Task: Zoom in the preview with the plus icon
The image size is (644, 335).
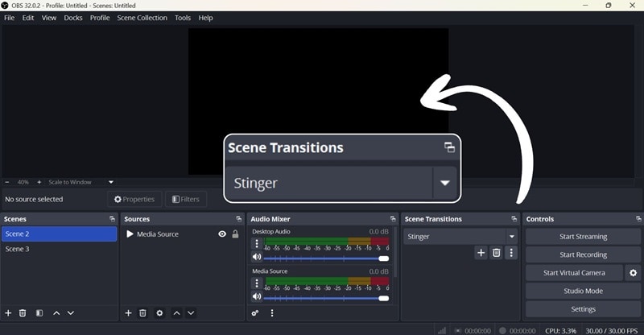Action: [39, 182]
